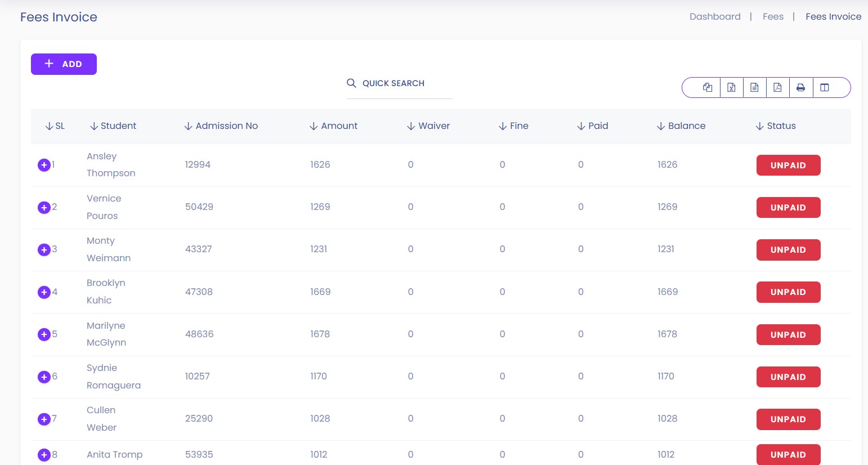Click UNPAID status for Vernice Pouros
The width and height of the screenshot is (868, 465).
pyautogui.click(x=788, y=207)
